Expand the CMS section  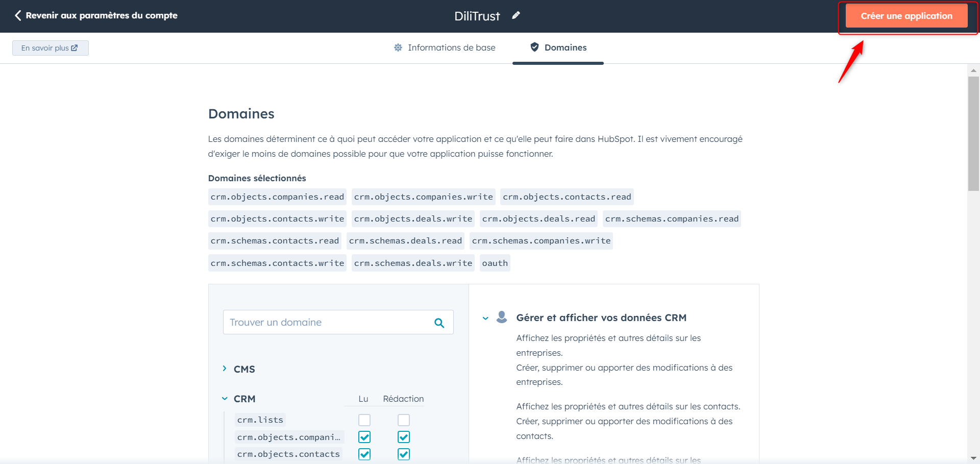(x=225, y=369)
